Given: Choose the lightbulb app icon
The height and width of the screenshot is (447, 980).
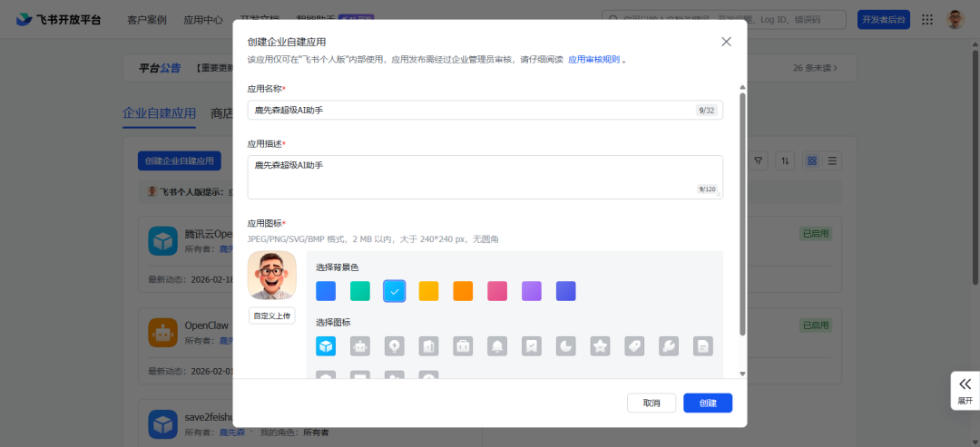Looking at the screenshot, I should pos(395,345).
